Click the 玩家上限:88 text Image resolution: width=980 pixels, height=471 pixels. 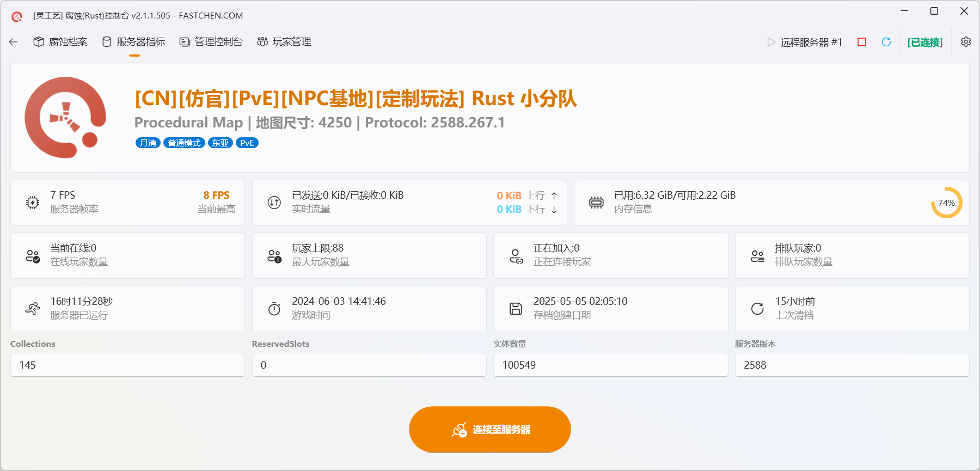pyautogui.click(x=317, y=248)
